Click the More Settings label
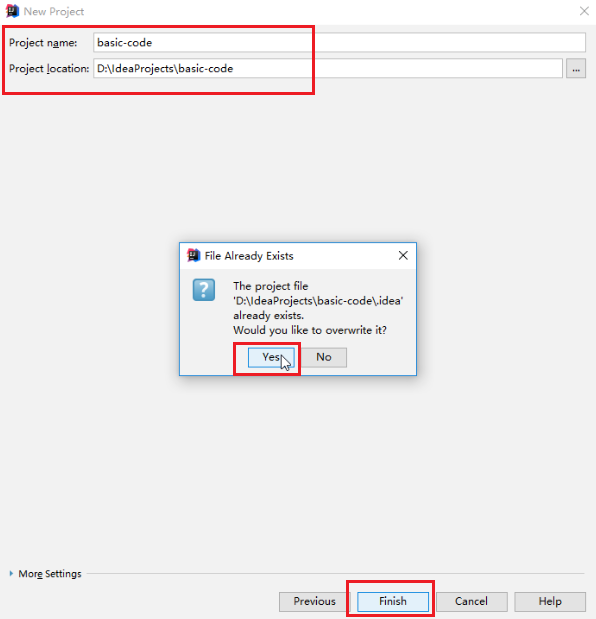596x619 pixels. [50, 574]
